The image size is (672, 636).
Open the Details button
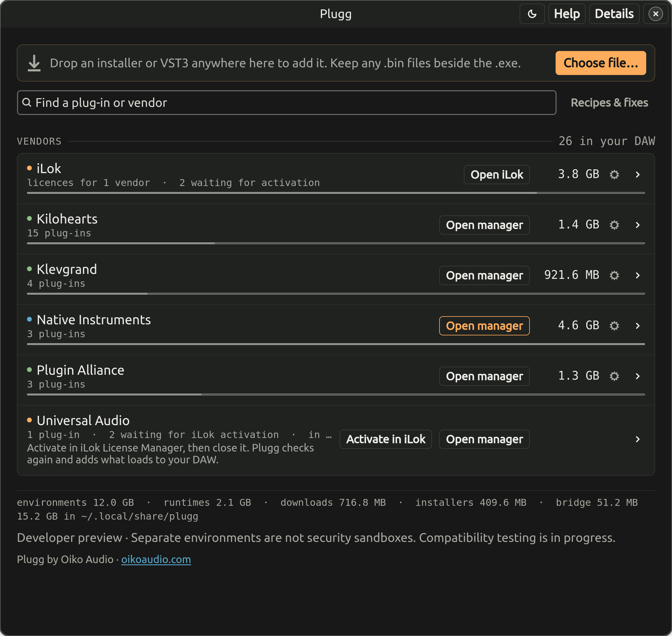tap(614, 14)
